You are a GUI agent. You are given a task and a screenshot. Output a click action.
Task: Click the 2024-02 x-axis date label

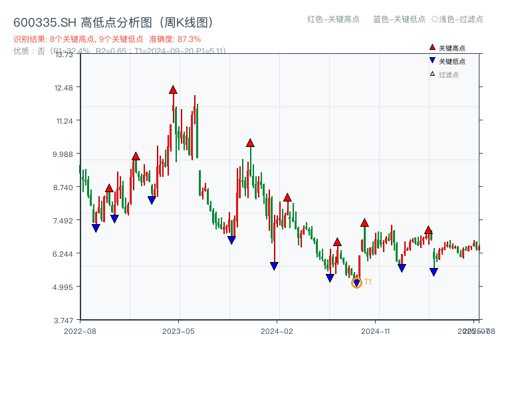point(278,330)
